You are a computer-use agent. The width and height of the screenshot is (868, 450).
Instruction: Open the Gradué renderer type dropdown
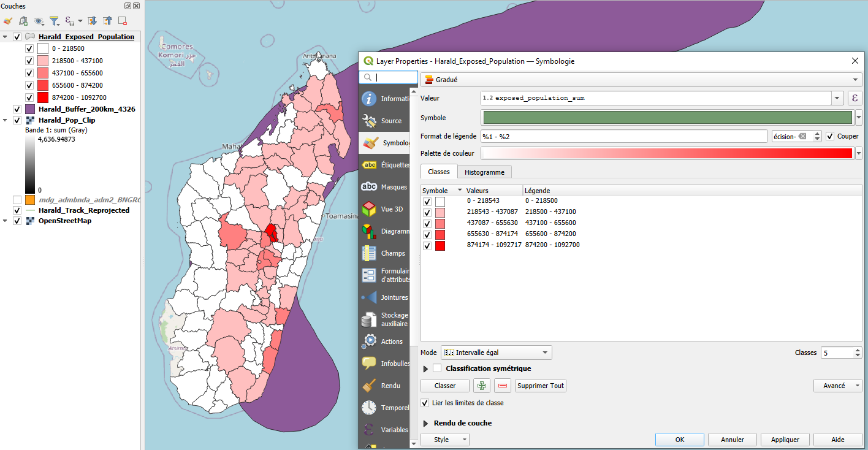pyautogui.click(x=641, y=80)
